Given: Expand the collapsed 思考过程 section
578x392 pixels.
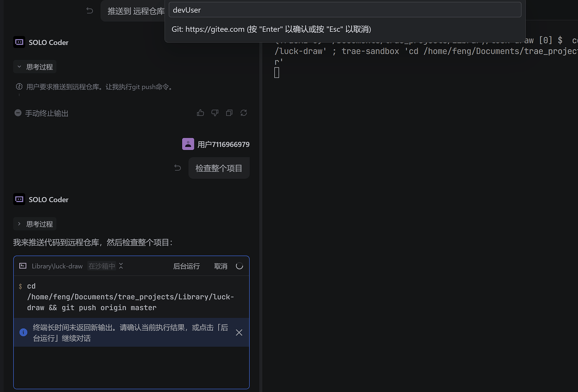Looking at the screenshot, I should coord(35,224).
